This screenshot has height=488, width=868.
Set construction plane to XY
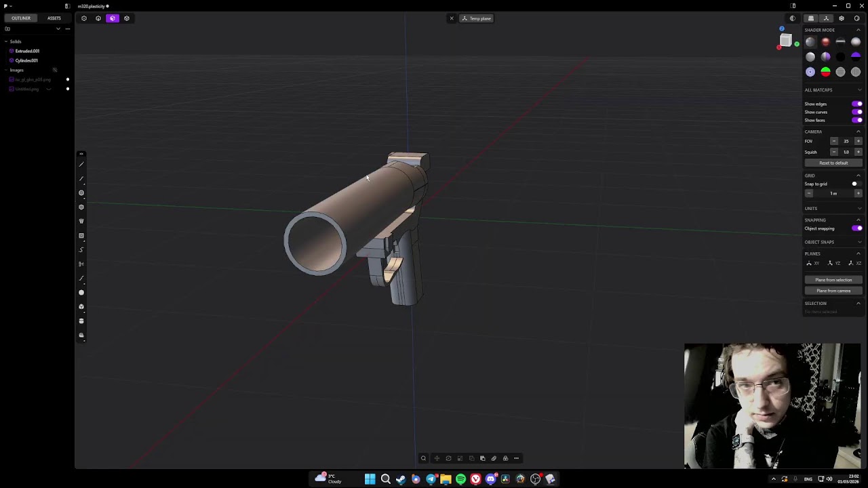tap(812, 263)
